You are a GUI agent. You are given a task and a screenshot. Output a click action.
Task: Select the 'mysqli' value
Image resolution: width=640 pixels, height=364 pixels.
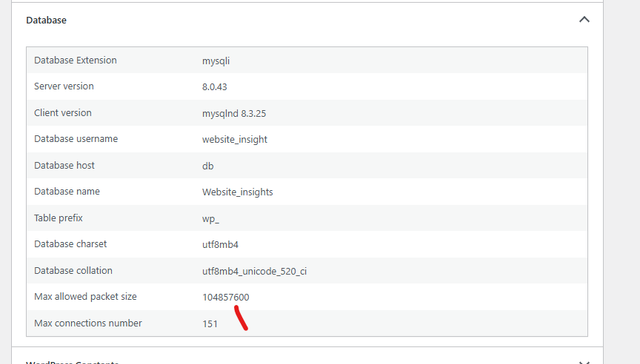tap(216, 61)
